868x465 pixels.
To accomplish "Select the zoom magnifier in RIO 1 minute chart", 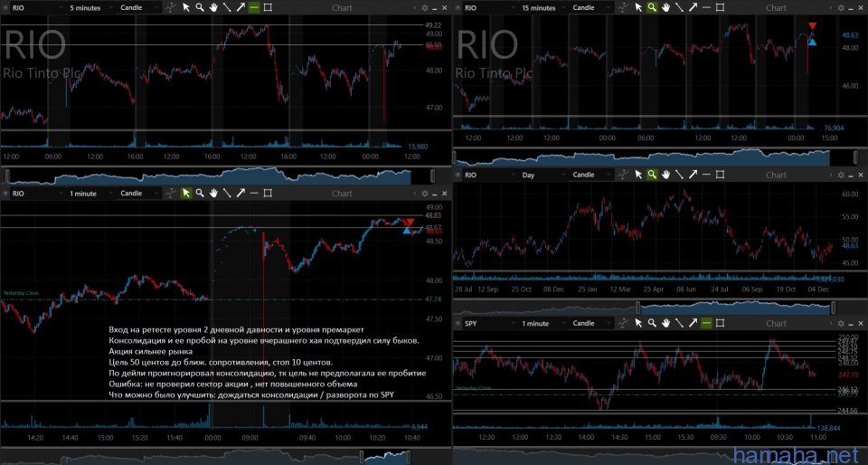I will (200, 194).
